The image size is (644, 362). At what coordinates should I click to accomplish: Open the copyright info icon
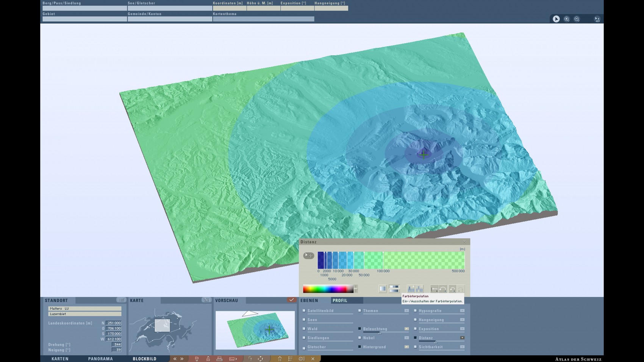click(302, 359)
